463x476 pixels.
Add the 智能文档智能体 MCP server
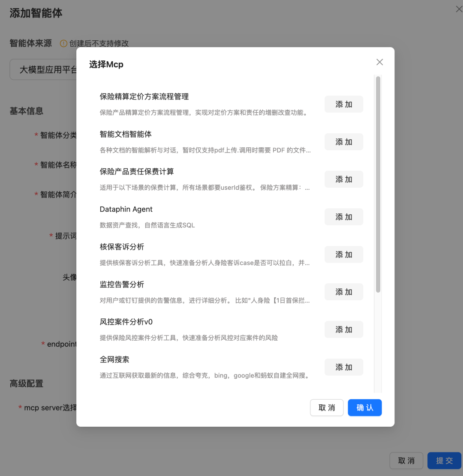343,142
